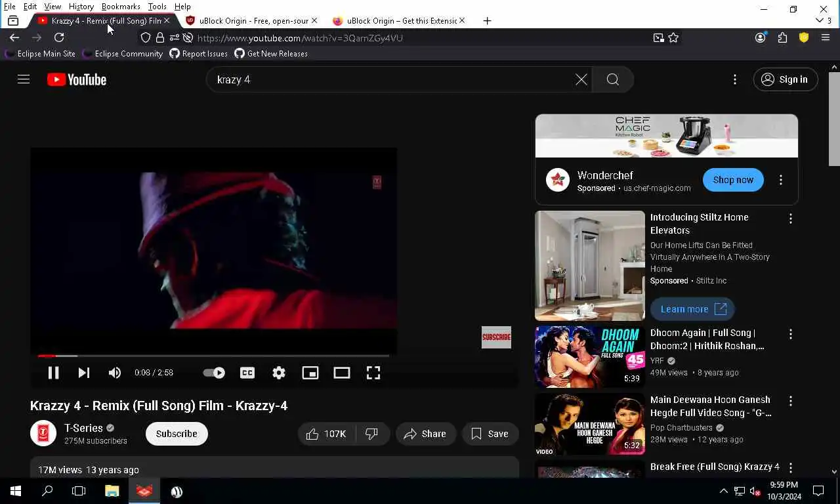840x504 pixels.
Task: Click the video subscribe watermark
Action: [x=496, y=337]
